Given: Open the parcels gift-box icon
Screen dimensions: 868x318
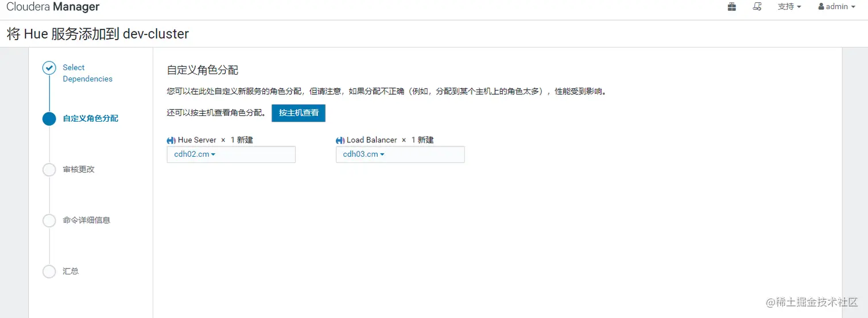Looking at the screenshot, I should point(732,7).
